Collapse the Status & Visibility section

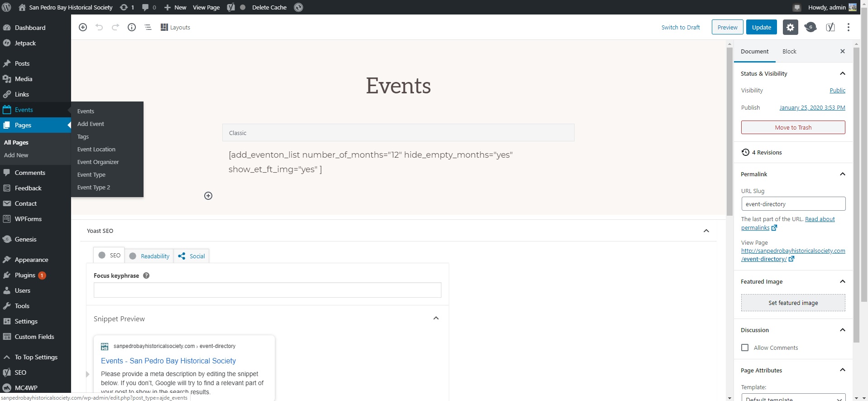842,73
